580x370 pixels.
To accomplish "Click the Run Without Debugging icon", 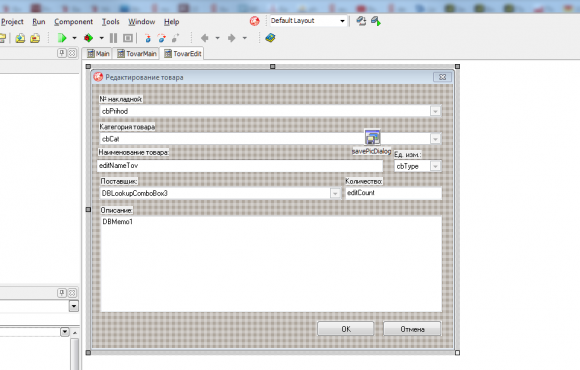I will pos(88,38).
